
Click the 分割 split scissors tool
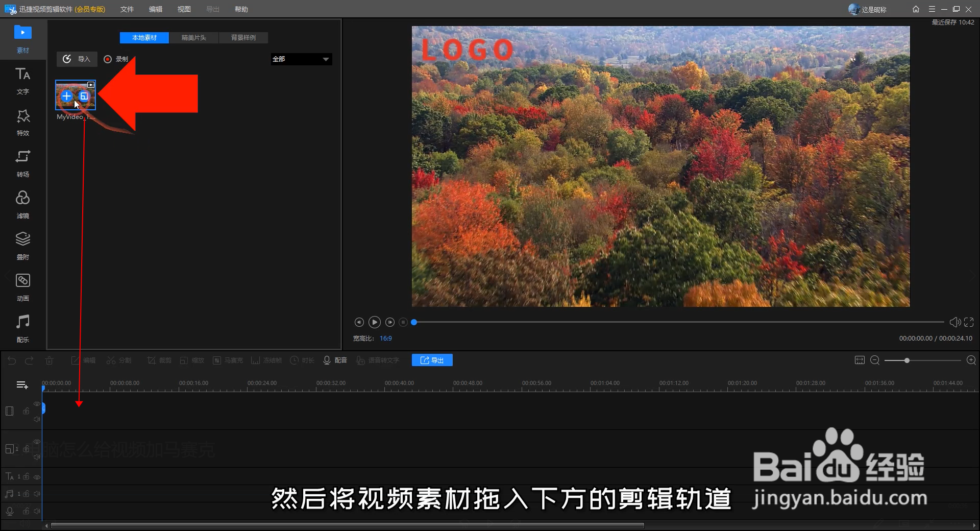(119, 360)
